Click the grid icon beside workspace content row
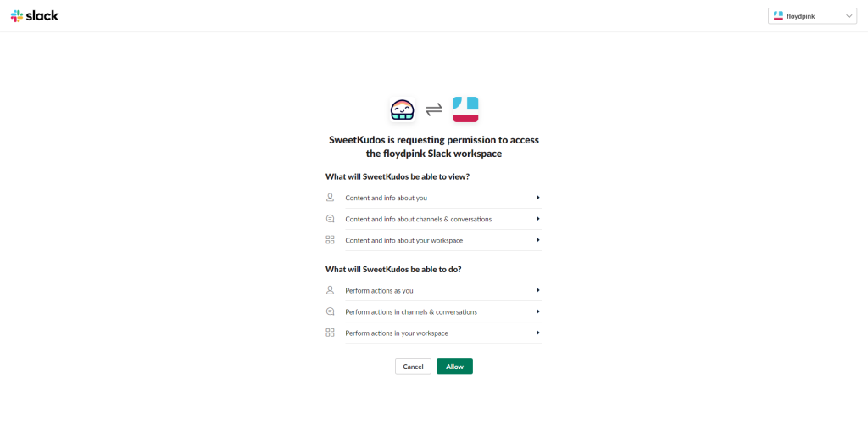 [x=331, y=240]
